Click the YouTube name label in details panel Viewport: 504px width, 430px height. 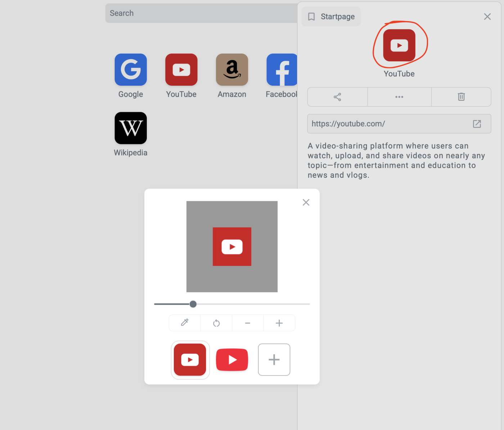click(x=399, y=74)
